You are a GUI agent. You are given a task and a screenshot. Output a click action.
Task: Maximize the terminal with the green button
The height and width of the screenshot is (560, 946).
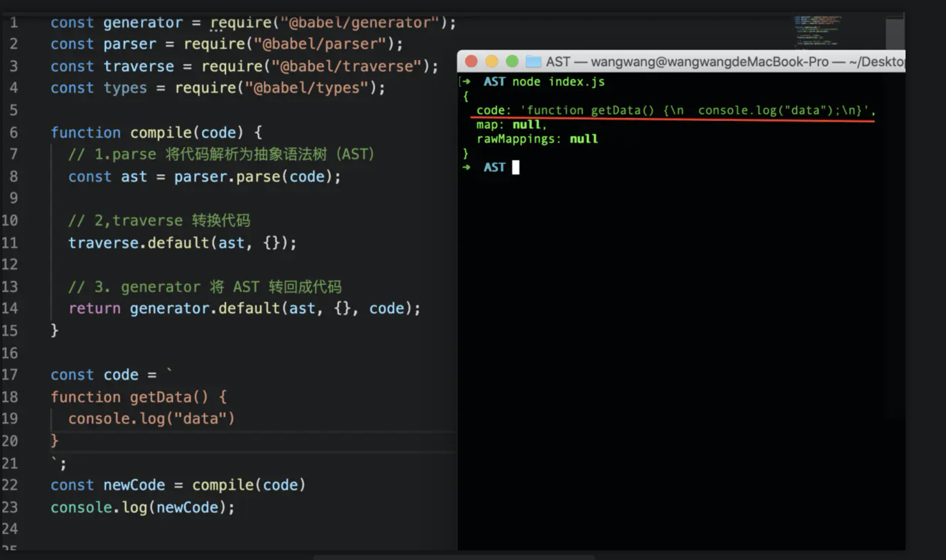click(512, 62)
